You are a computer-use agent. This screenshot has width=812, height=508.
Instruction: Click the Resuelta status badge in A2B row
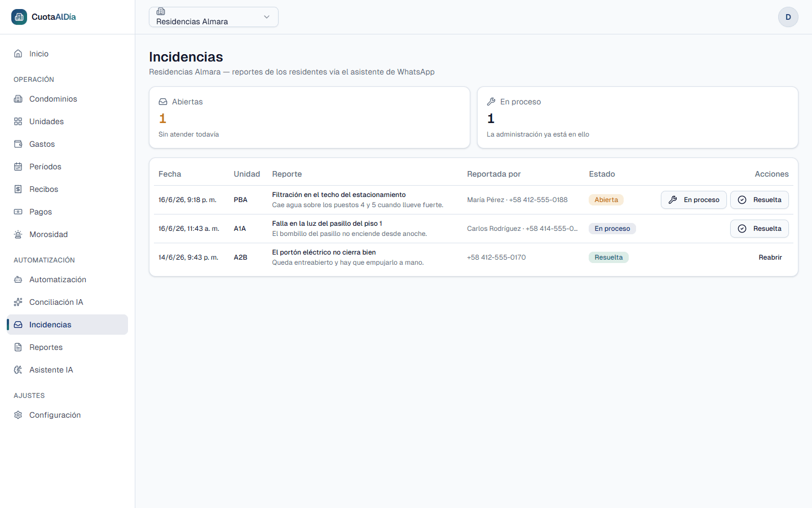tap(608, 257)
